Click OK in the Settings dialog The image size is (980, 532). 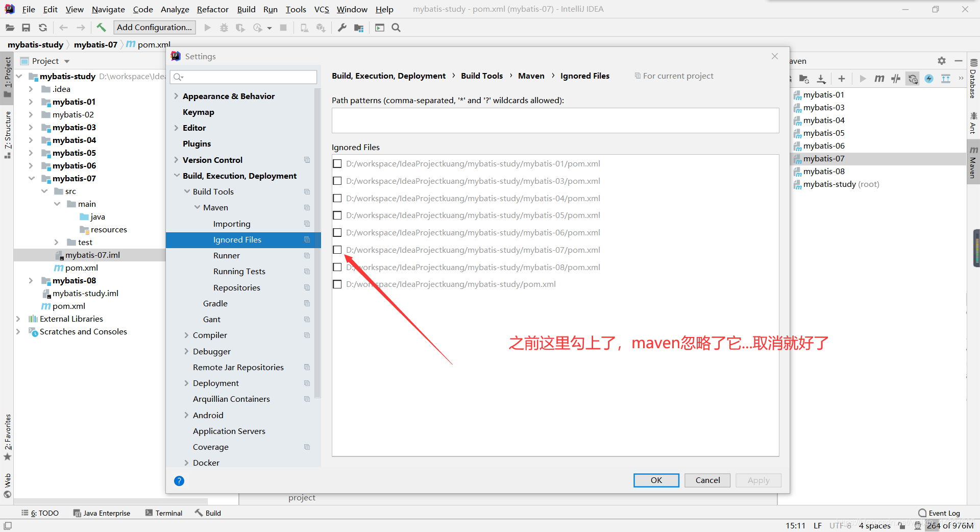click(x=656, y=480)
